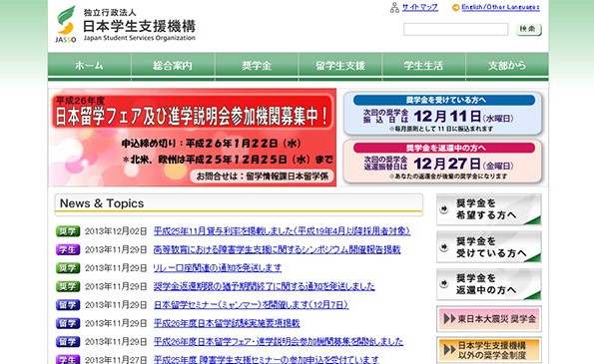Click the pink 奨学金を返還中の方へ header pill
Viewport: 594px width, 364px height.
tap(444, 148)
